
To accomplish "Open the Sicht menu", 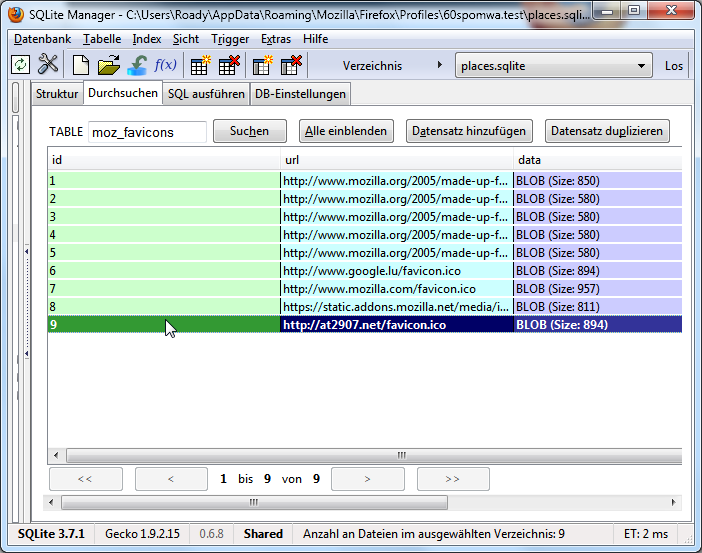I will [186, 39].
